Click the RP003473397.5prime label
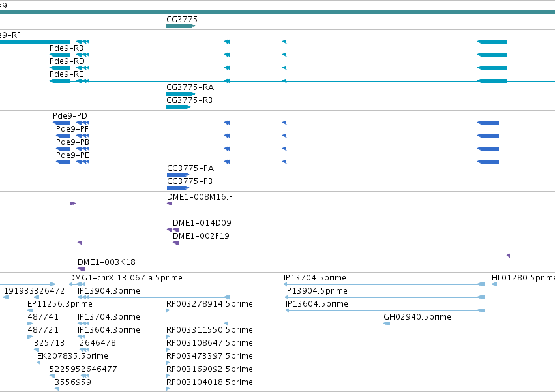The width and height of the screenshot is (555, 392). point(209,356)
